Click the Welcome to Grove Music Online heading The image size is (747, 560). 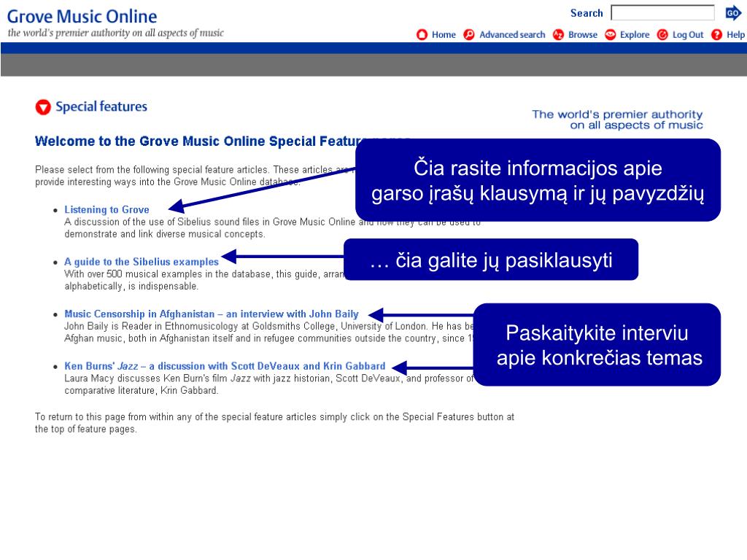(196, 141)
